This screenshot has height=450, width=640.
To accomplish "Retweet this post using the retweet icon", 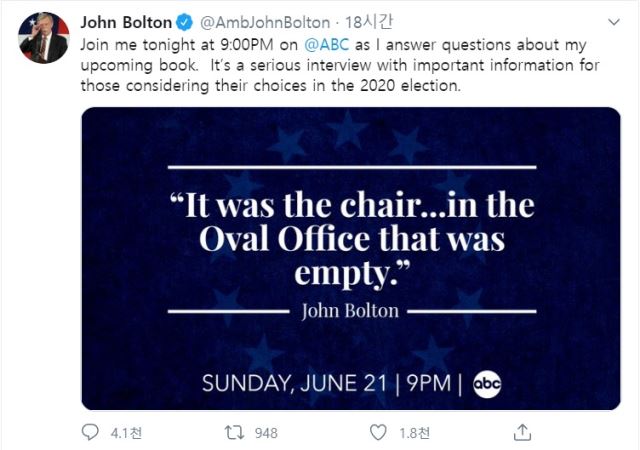I will pos(235,432).
